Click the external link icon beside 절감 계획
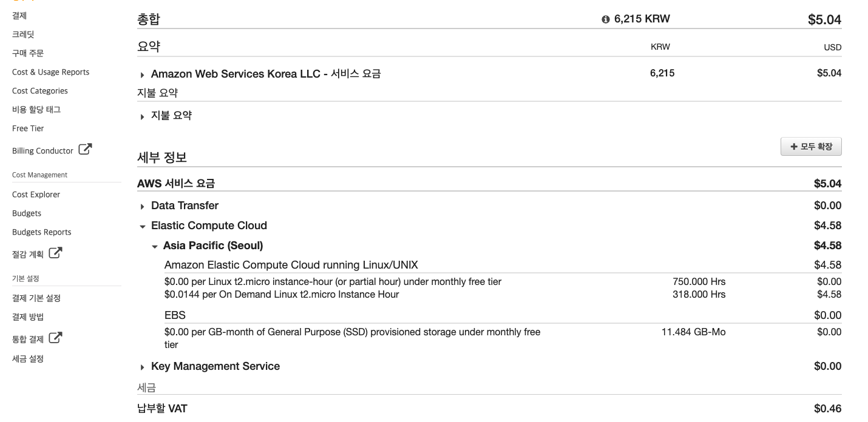868x422 pixels. coord(55,253)
